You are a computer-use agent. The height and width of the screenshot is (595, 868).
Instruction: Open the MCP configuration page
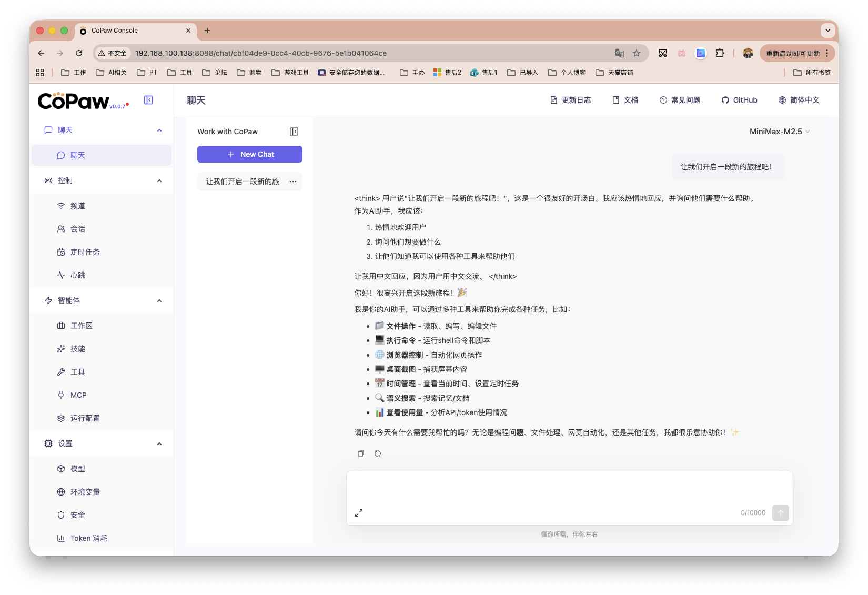pos(78,395)
